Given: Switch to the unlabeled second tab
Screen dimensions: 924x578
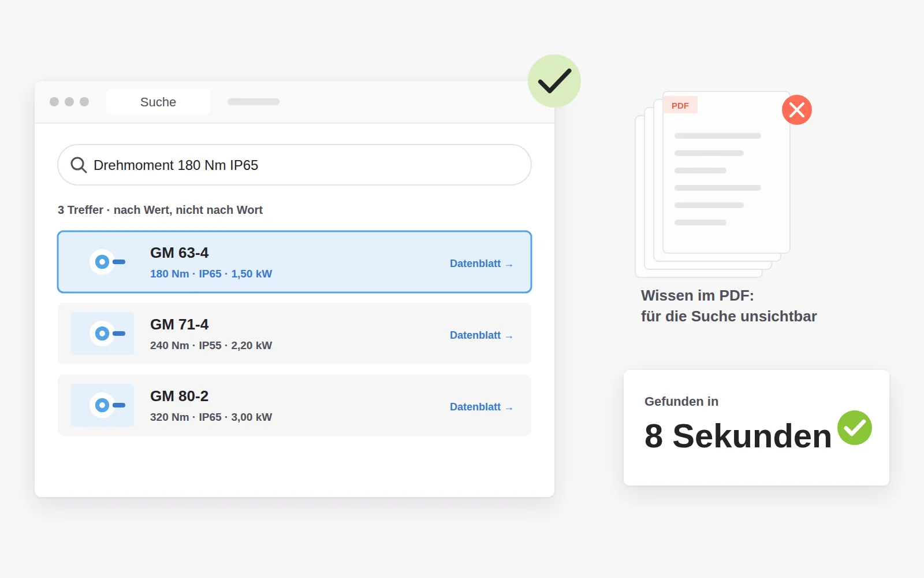Looking at the screenshot, I should click(254, 102).
